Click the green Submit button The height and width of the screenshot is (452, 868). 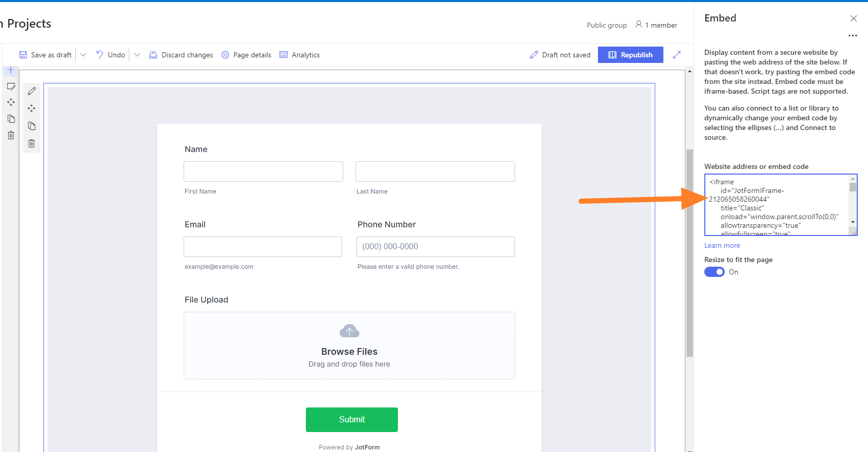point(352,420)
